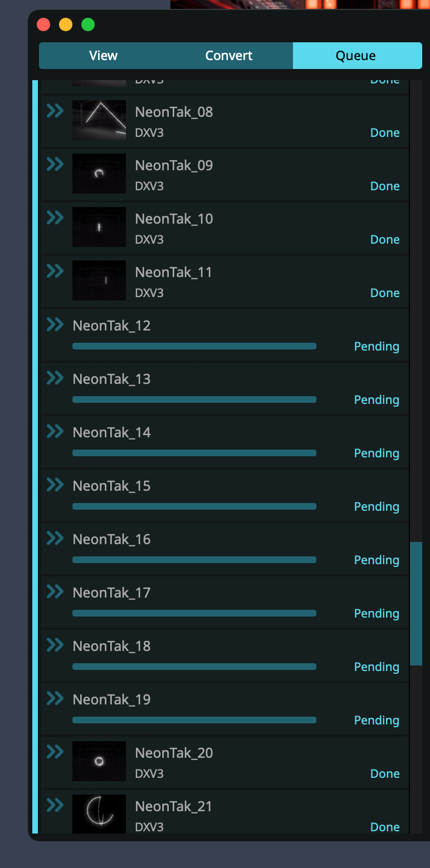Click the double-chevron icon beside NeonTak_16
This screenshot has width=430, height=868.
pyautogui.click(x=55, y=538)
